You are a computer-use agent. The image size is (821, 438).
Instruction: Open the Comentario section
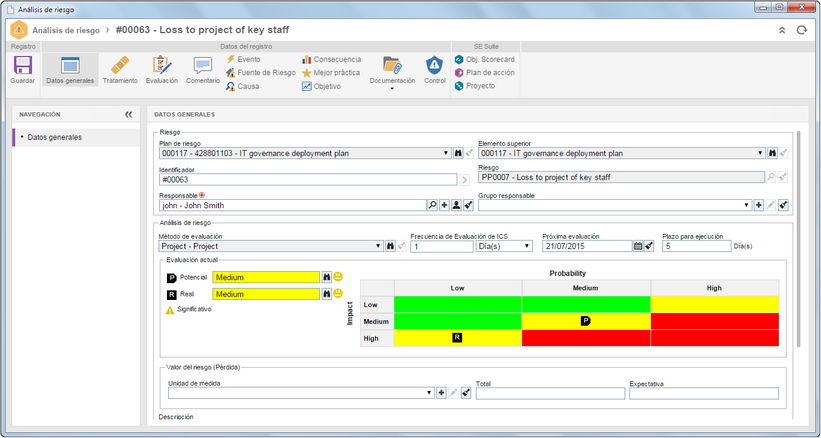[203, 70]
